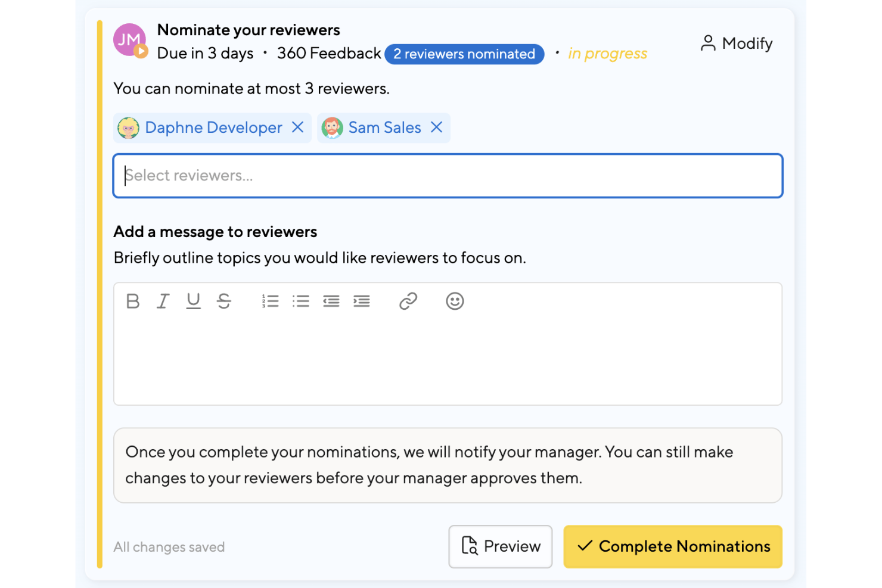The height and width of the screenshot is (588, 882).
Task: Click the JM user avatar
Action: click(130, 40)
